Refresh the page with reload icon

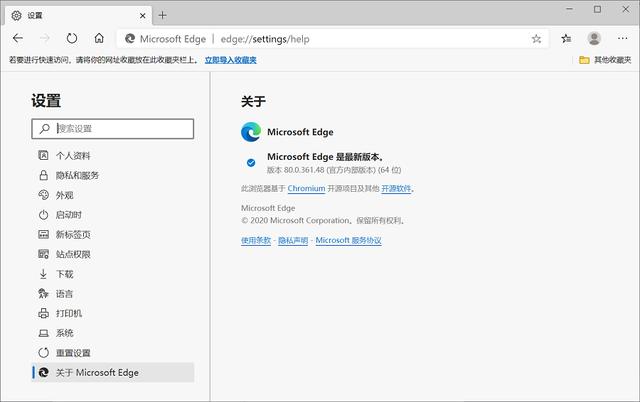pos(72,39)
